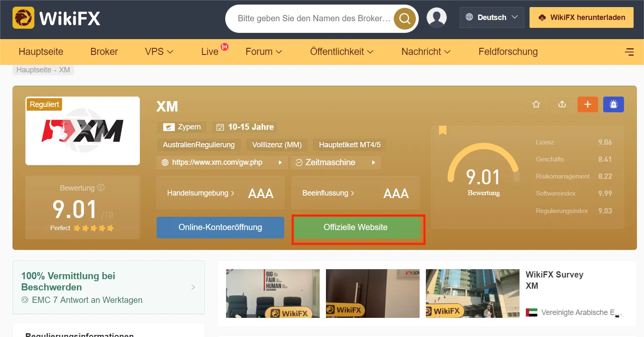Click the search magnifier icon
Screen dimensions: 644x337
coord(405,19)
